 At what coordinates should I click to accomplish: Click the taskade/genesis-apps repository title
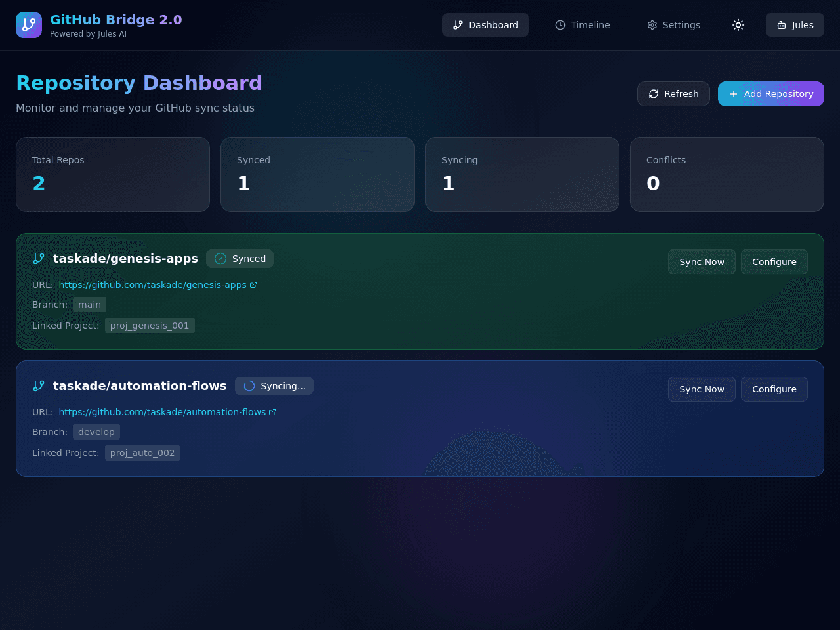tap(125, 259)
